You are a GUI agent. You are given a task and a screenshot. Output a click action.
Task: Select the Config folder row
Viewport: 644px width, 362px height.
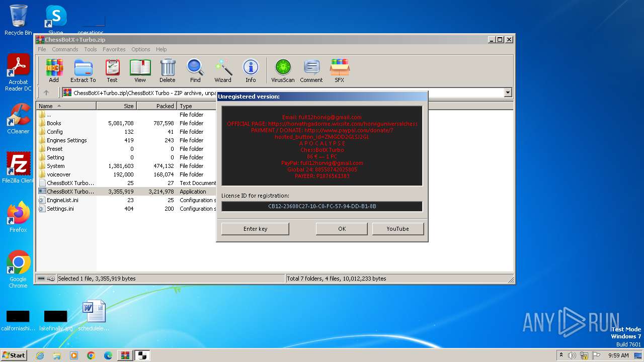[x=126, y=132]
